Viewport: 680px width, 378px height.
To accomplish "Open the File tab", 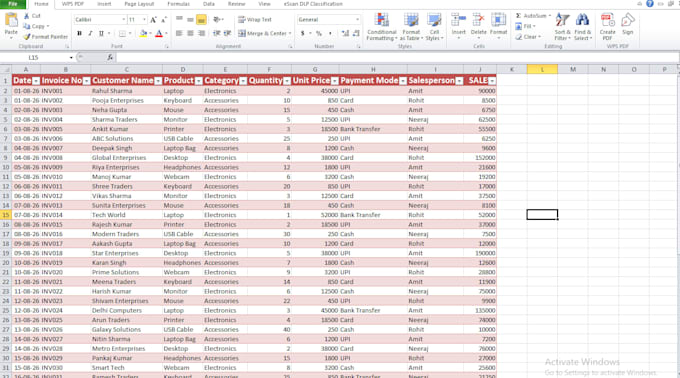I will coord(13,4).
